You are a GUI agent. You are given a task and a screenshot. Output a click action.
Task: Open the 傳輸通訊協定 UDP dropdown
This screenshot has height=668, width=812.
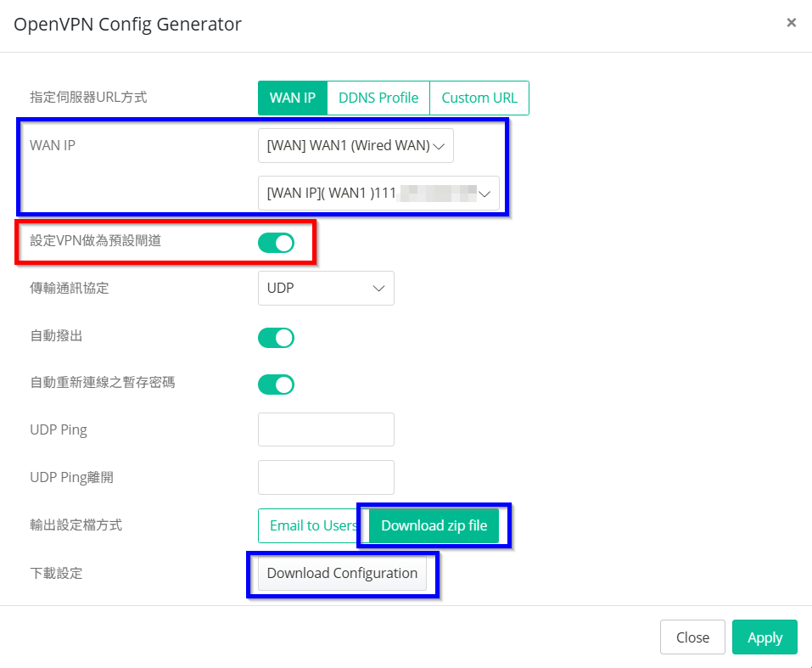pos(326,288)
